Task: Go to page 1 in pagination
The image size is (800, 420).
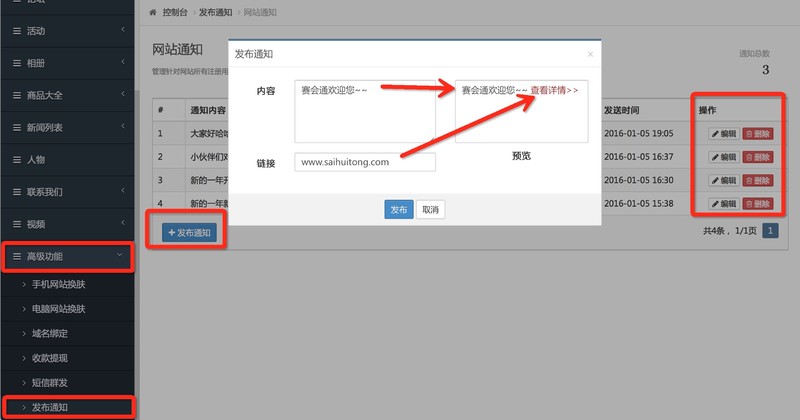Action: coord(770,231)
